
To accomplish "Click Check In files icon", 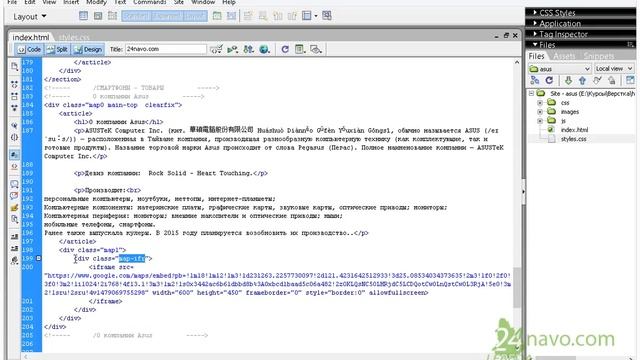I will pyautogui.click(x=611, y=80).
